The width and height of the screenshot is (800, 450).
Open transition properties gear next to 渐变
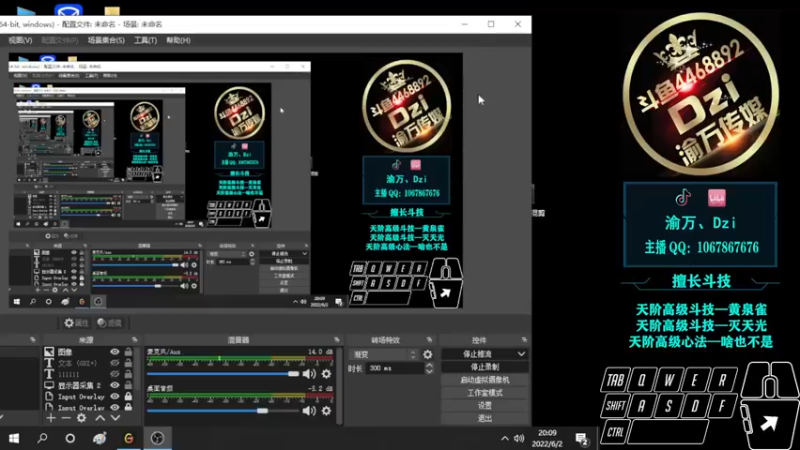[x=428, y=354]
